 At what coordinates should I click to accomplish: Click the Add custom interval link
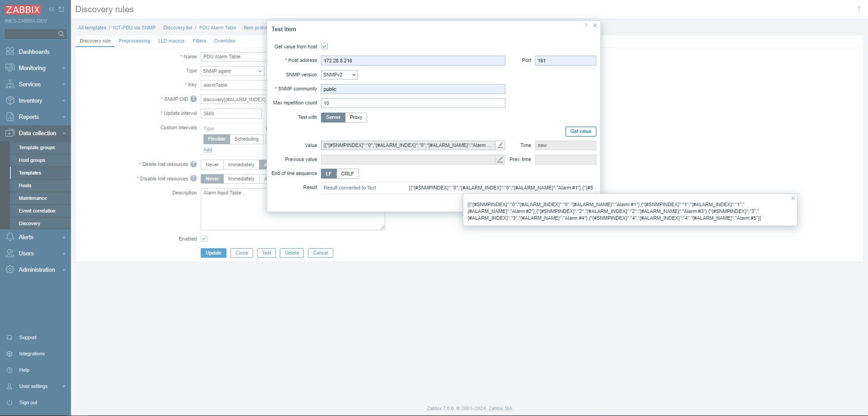tap(208, 150)
